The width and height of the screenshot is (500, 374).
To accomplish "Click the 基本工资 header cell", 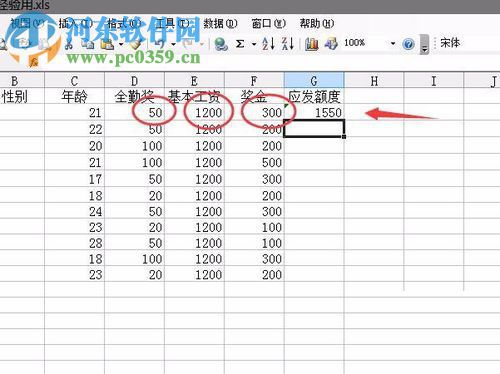I will (x=194, y=96).
